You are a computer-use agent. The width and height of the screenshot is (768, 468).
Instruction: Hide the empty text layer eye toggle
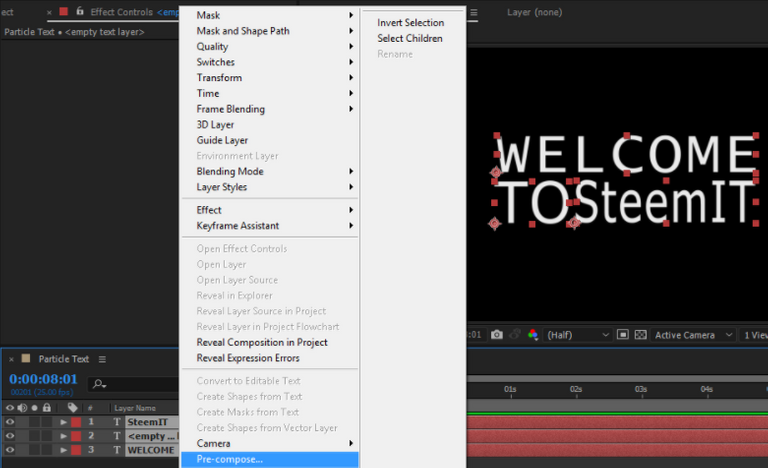click(10, 436)
